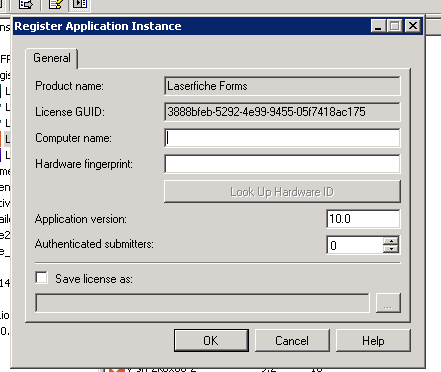This screenshot has height=372, width=441.
Task: Open Help for Register Application Instance
Action: point(373,341)
